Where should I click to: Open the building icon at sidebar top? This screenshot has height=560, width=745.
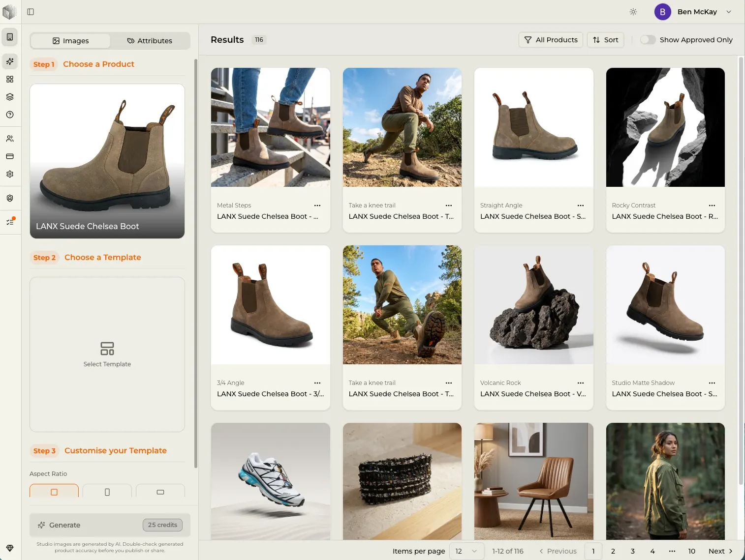[x=10, y=37]
